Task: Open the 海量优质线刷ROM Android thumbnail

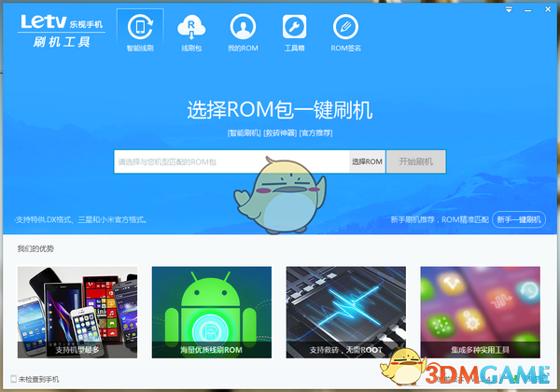Action: [x=212, y=313]
